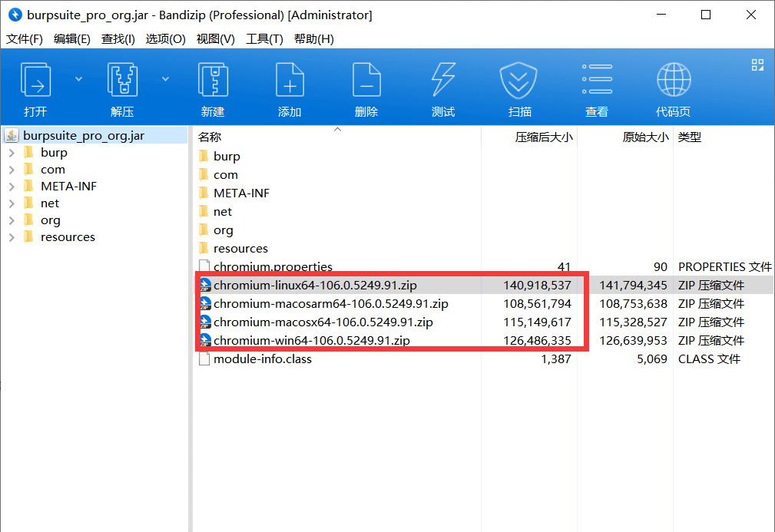The width and height of the screenshot is (775, 532).
Task: Click original size value 5,069
Action: 652,359
